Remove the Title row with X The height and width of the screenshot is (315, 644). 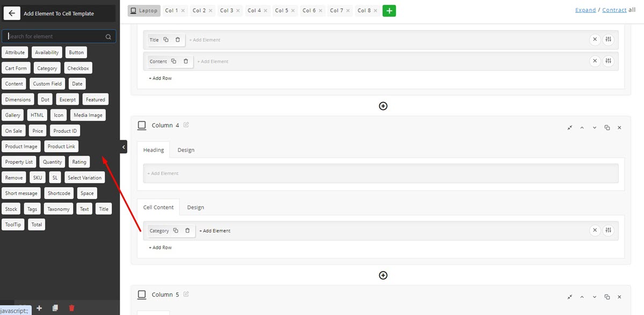pyautogui.click(x=595, y=40)
